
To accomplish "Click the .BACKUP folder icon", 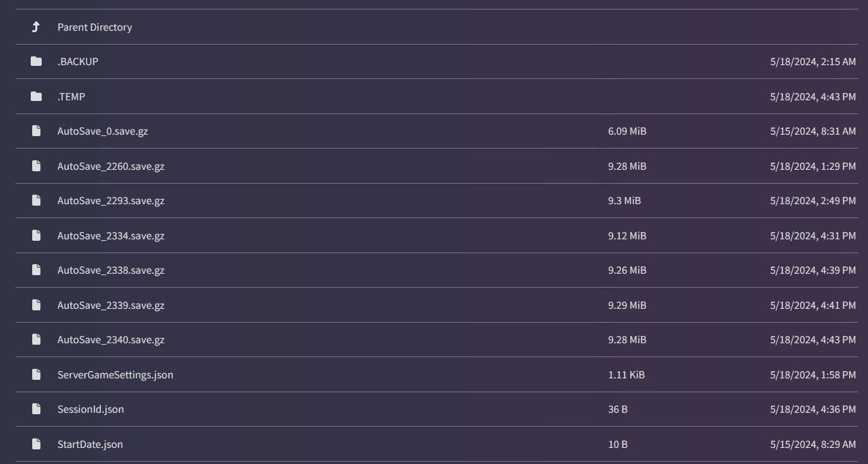I will click(36, 61).
